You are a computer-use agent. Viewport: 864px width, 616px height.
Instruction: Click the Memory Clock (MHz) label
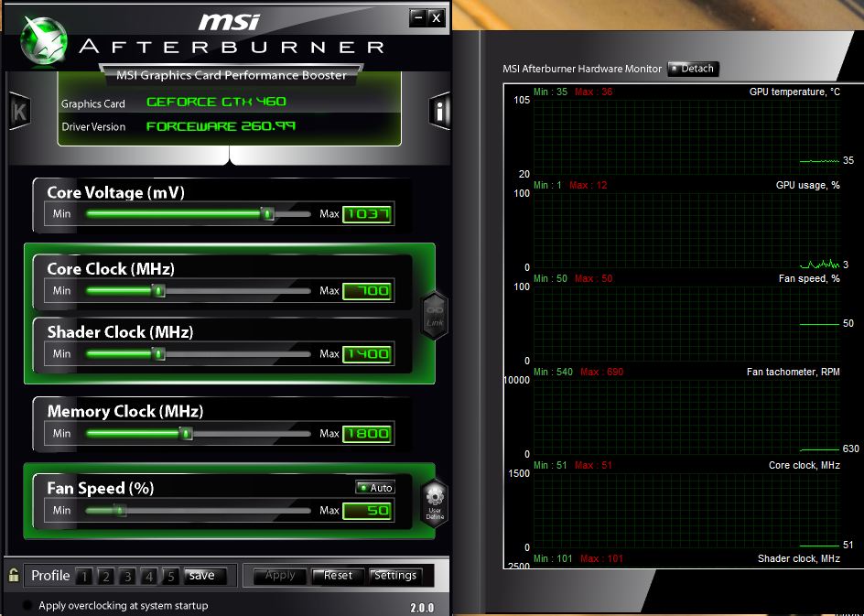tap(125, 412)
